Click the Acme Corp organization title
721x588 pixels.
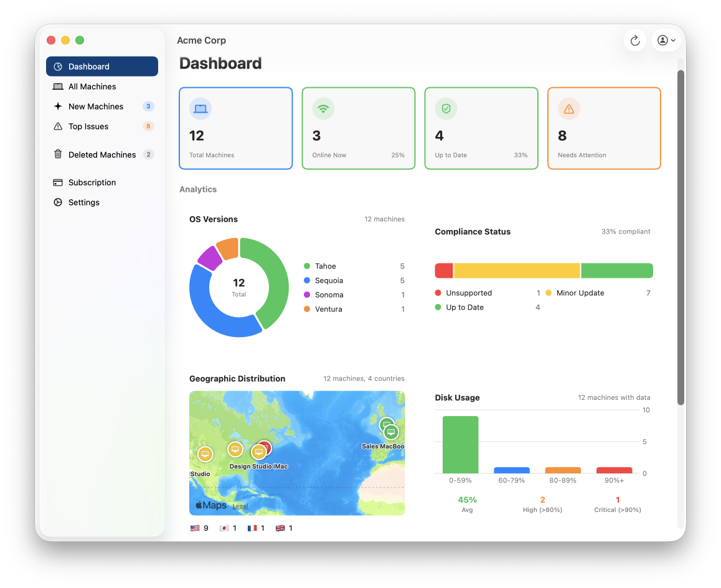201,40
